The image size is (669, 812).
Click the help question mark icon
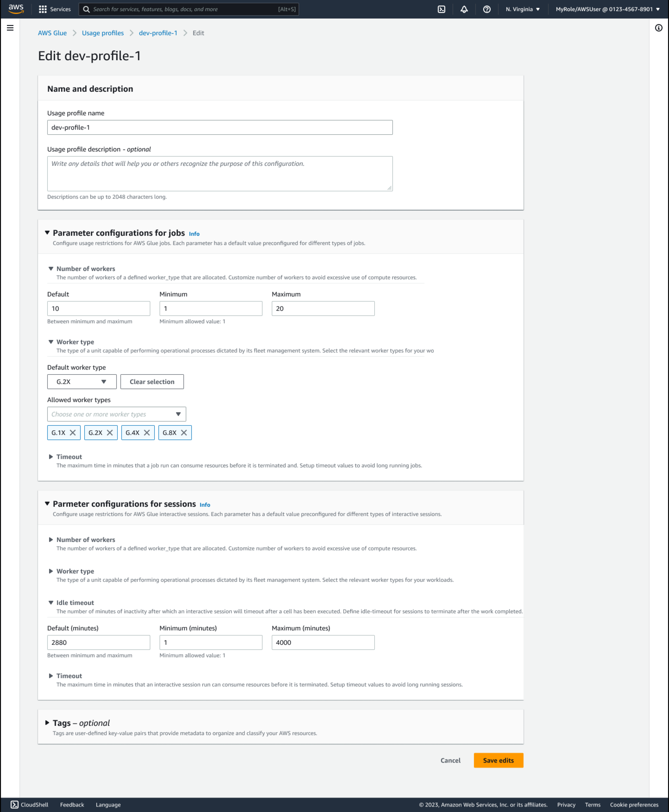486,9
